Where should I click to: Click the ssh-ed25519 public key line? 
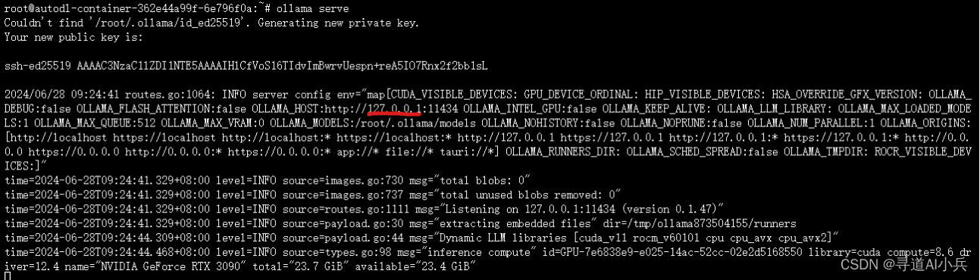pos(246,66)
